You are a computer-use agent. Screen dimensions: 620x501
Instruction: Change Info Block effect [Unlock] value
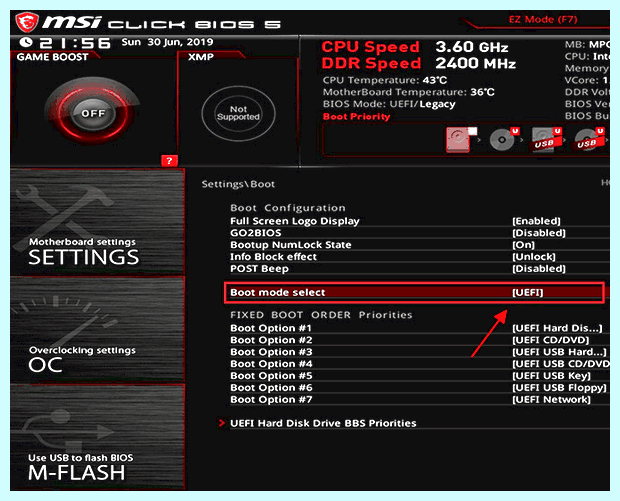pyautogui.click(x=534, y=257)
